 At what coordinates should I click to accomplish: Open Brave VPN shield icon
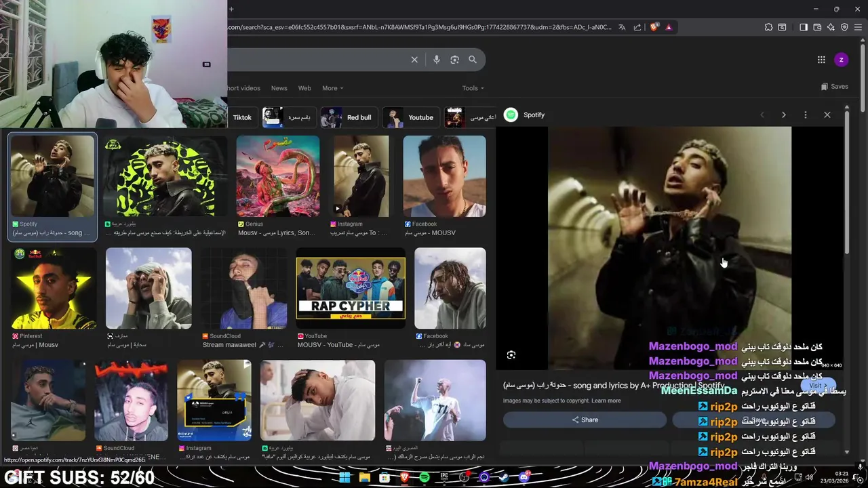coord(844,27)
